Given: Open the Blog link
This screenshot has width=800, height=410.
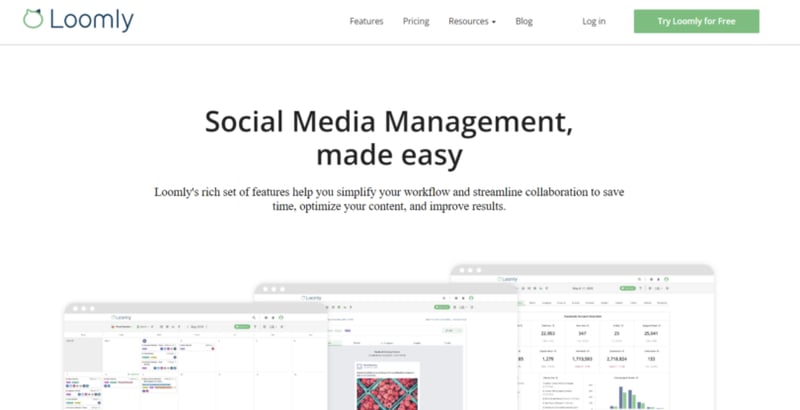Looking at the screenshot, I should (x=524, y=21).
